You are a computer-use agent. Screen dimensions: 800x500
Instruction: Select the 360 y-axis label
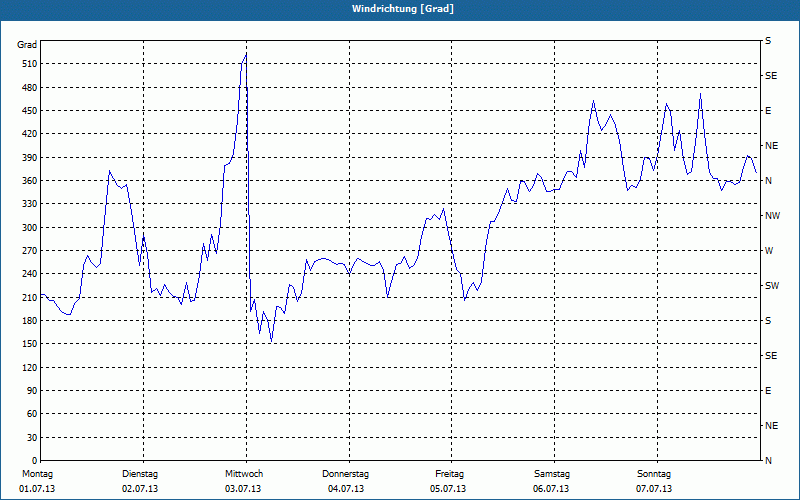coord(29,181)
